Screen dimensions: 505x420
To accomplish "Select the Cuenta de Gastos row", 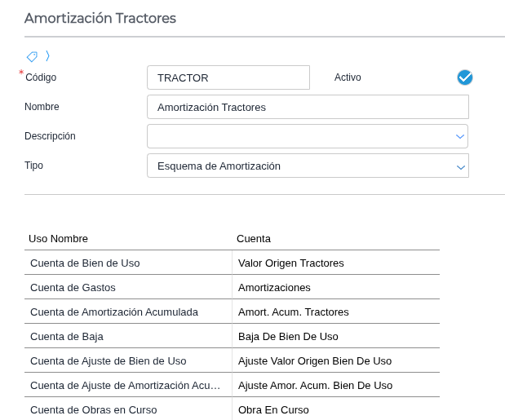I will coord(73,287).
